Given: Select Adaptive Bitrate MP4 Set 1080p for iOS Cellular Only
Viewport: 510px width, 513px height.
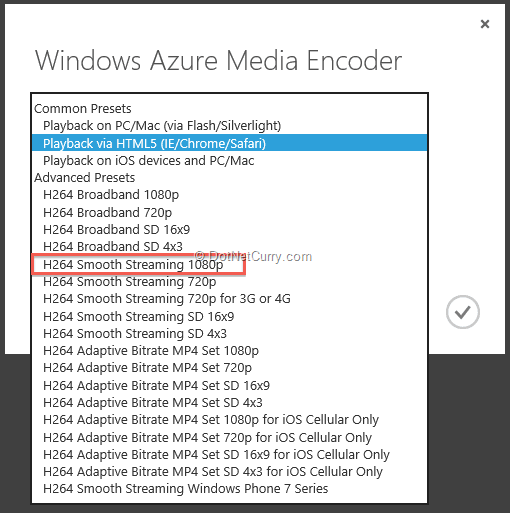Looking at the screenshot, I should 229,420.
